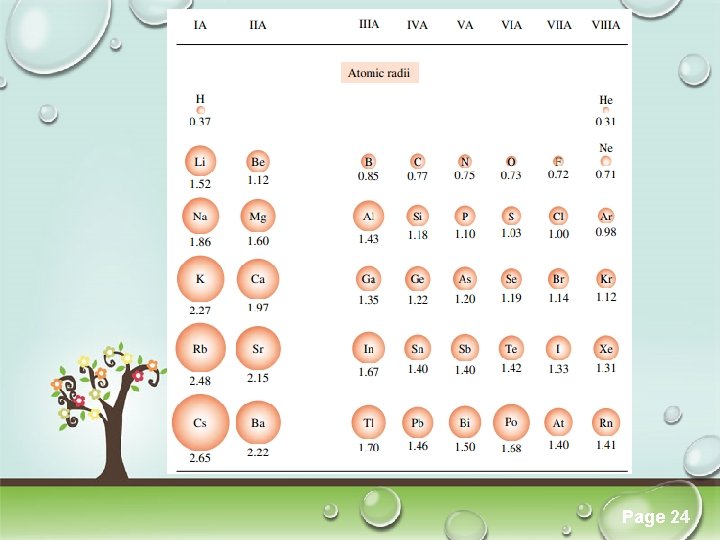Screen dimensions: 720x540
Task: Click the At atom circle
Action: (558, 422)
